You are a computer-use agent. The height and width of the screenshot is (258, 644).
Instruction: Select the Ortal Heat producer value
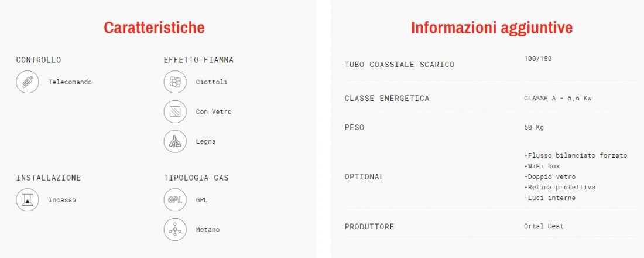coord(543,226)
